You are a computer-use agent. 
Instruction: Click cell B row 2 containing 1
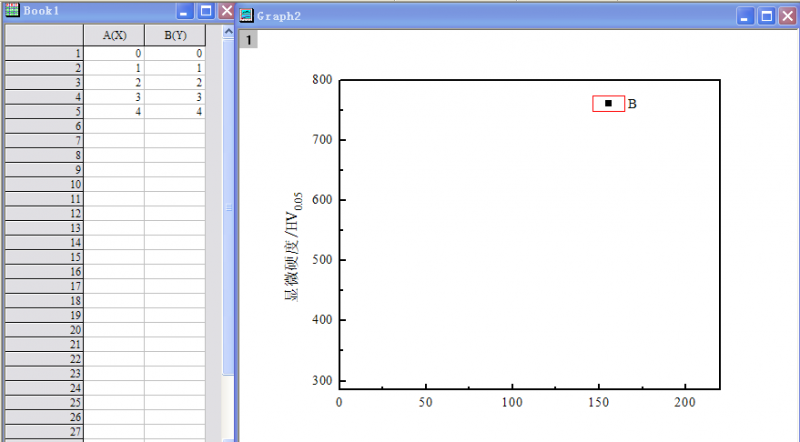coord(176,68)
